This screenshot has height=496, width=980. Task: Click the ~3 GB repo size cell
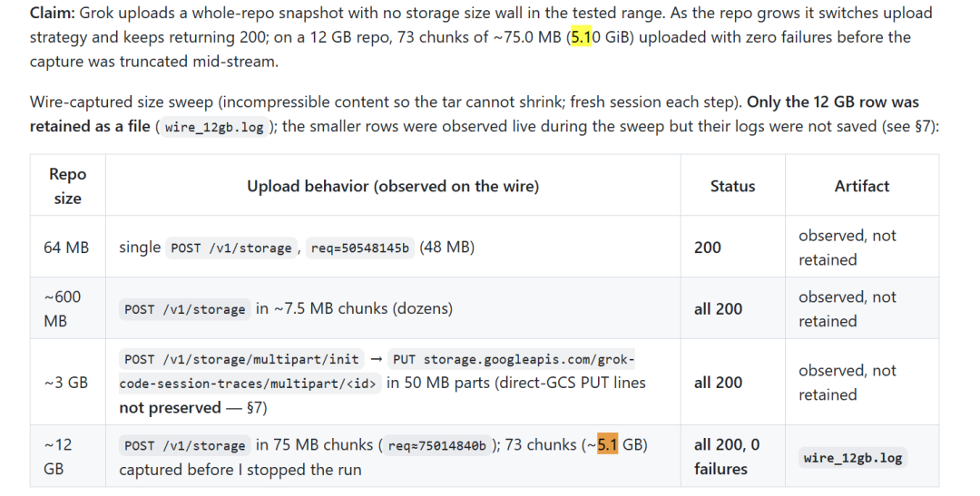66,383
